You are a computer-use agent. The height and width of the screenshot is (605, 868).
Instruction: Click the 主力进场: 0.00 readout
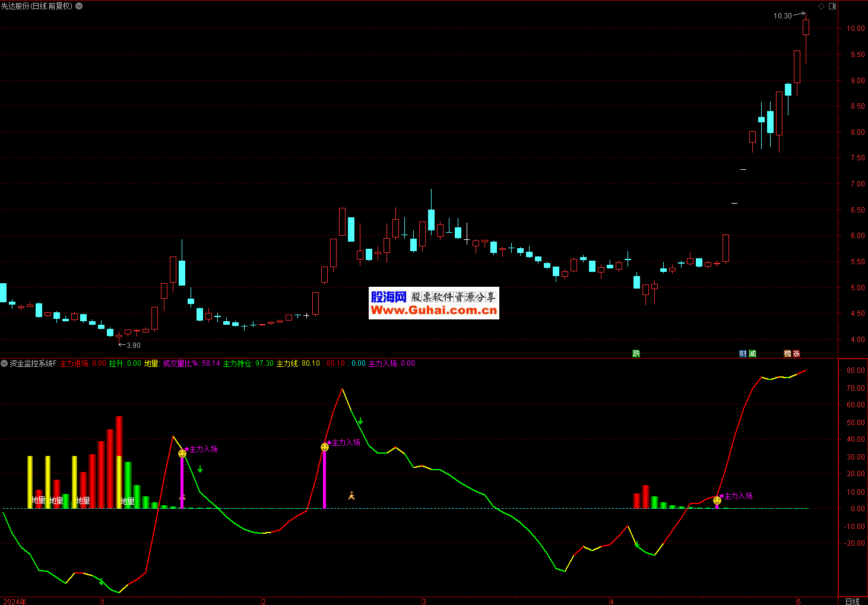(83, 363)
